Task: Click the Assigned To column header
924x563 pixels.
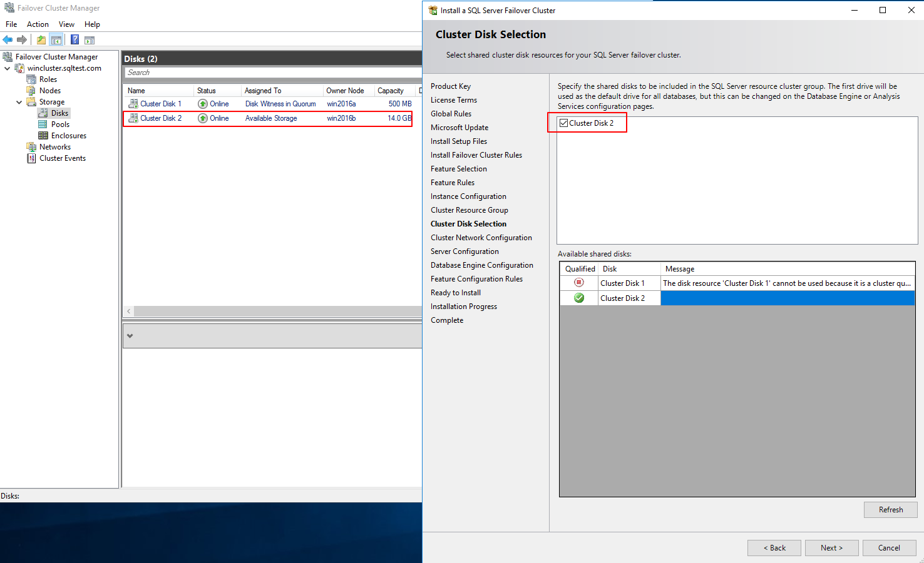Action: click(x=282, y=91)
